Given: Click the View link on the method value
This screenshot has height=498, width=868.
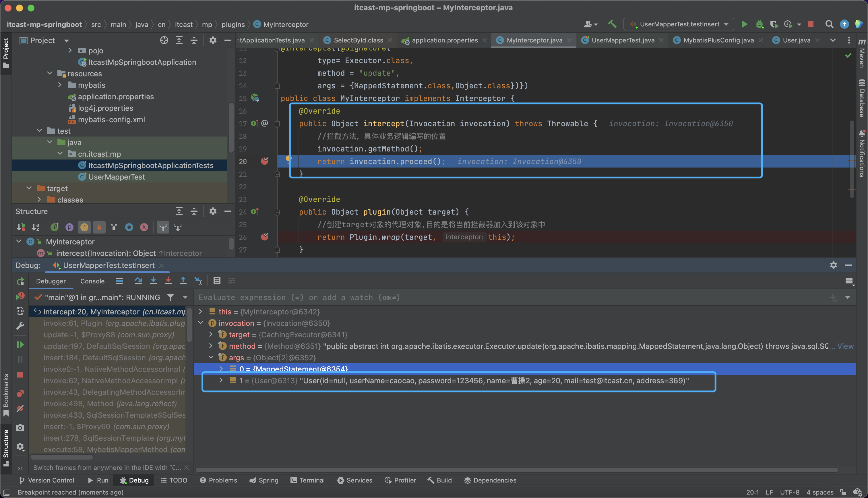Looking at the screenshot, I should (x=845, y=346).
